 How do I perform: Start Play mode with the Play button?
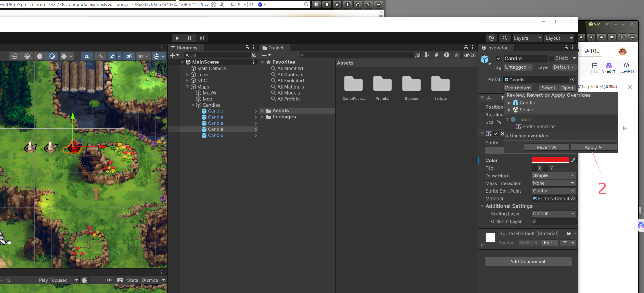pyautogui.click(x=177, y=38)
